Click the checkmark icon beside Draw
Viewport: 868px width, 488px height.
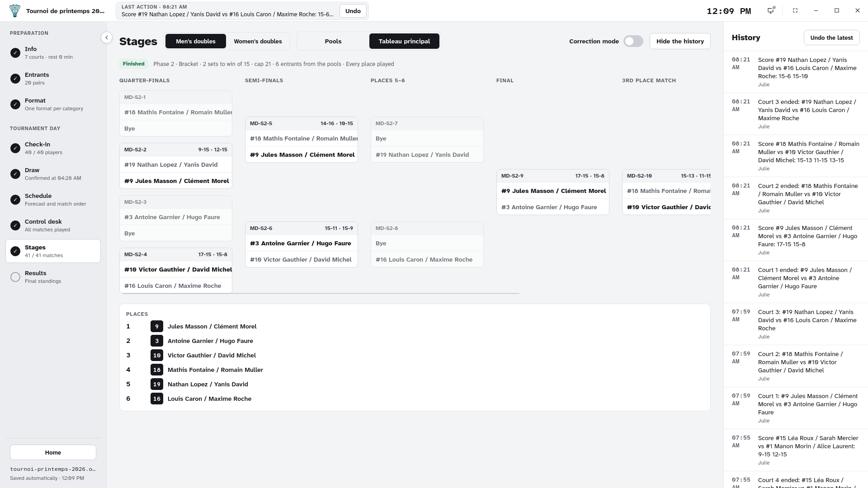[x=15, y=174]
